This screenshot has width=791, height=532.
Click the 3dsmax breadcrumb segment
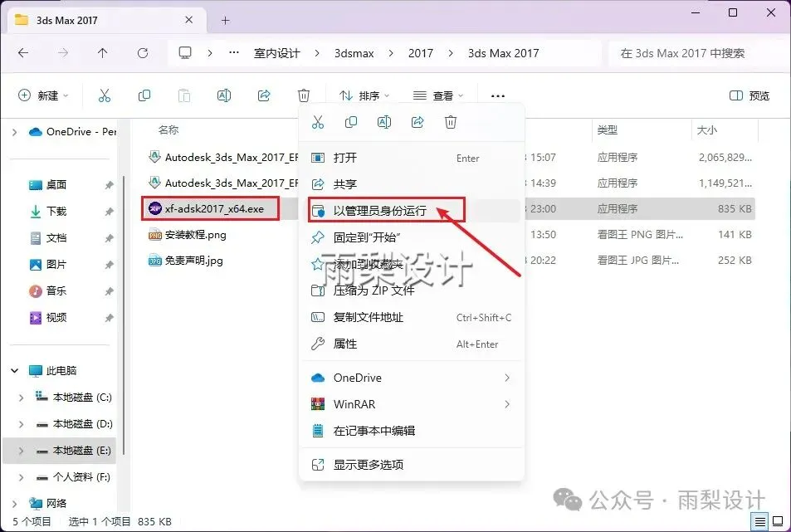[x=354, y=53]
